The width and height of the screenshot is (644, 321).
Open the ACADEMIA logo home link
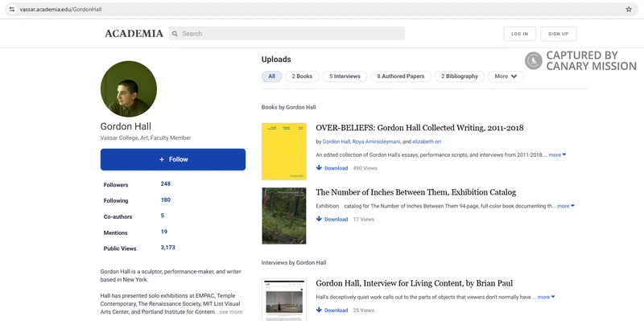[x=134, y=34]
